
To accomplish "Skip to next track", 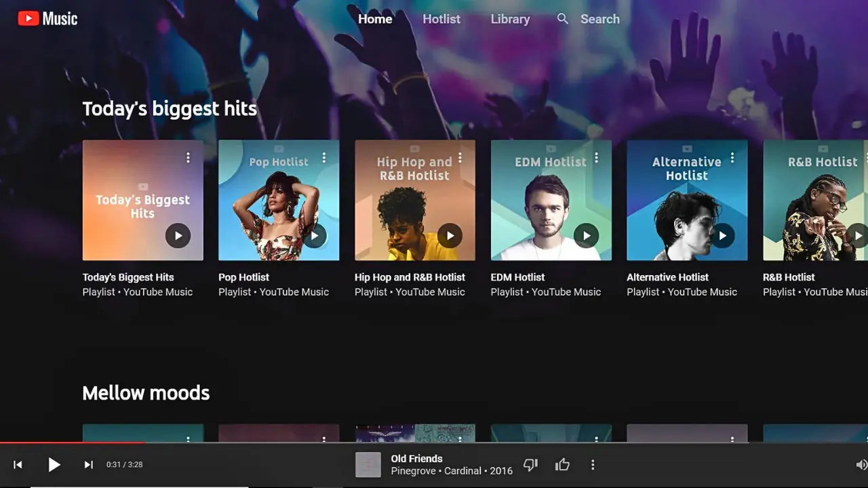I will (88, 465).
